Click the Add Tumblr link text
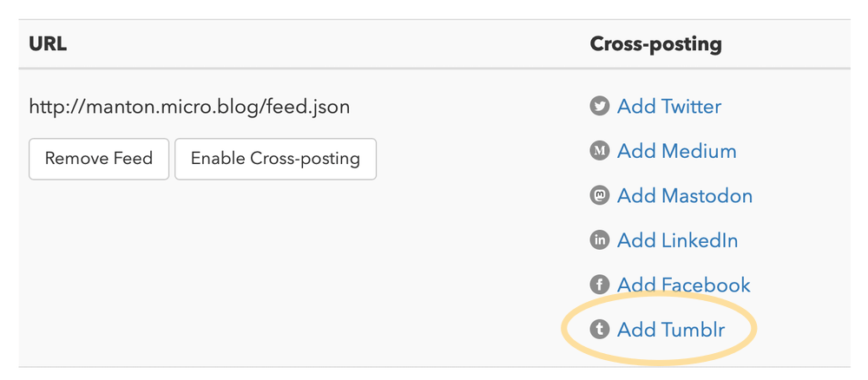The height and width of the screenshot is (380, 868). pos(670,330)
